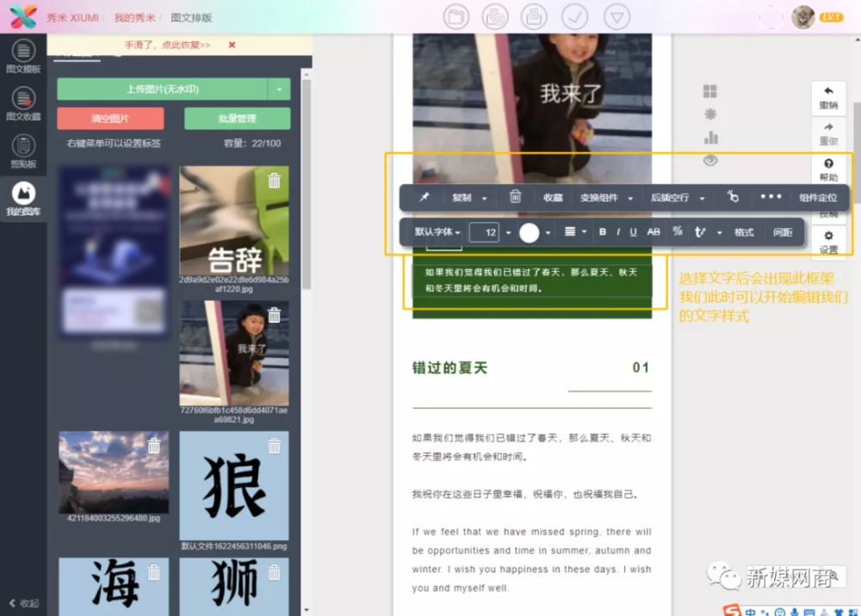Click the 清空图片 button
This screenshot has width=861, height=616.
click(110, 119)
